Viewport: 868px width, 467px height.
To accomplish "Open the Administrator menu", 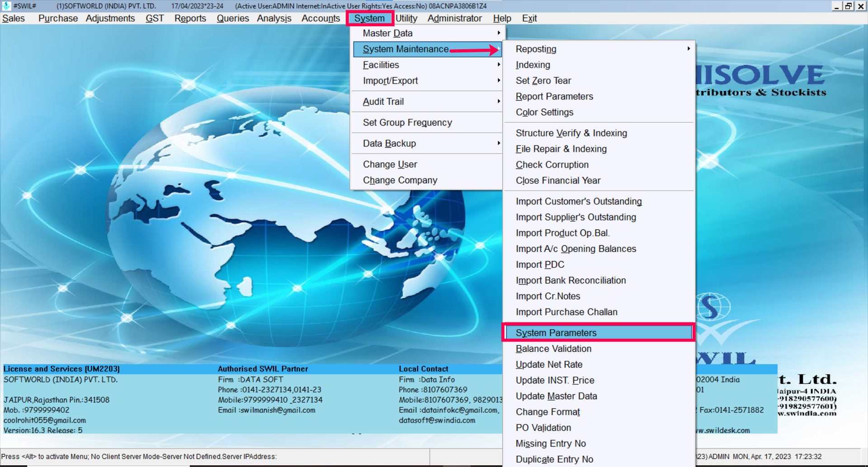I will [454, 19].
